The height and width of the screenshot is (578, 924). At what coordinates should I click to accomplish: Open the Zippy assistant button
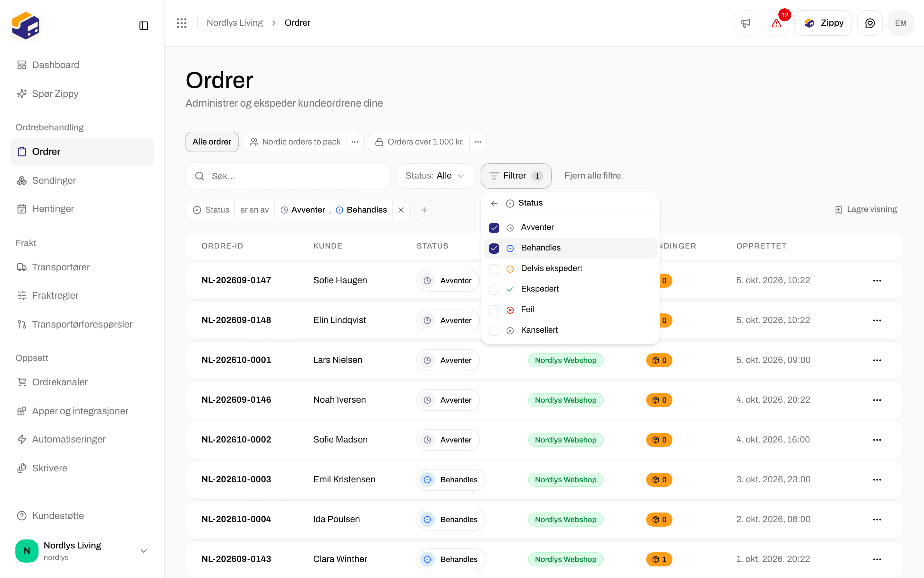823,23
